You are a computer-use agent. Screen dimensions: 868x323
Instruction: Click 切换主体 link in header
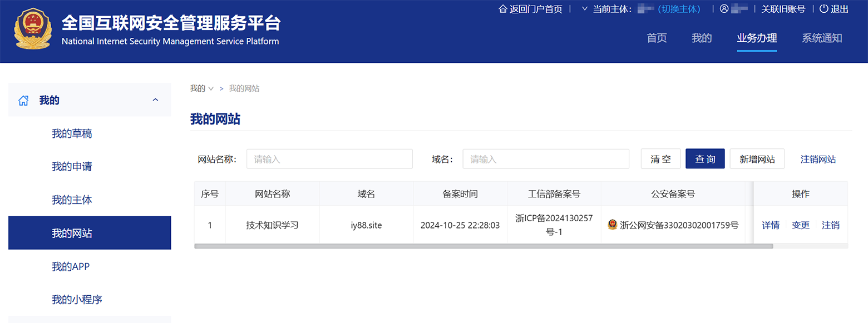[679, 9]
